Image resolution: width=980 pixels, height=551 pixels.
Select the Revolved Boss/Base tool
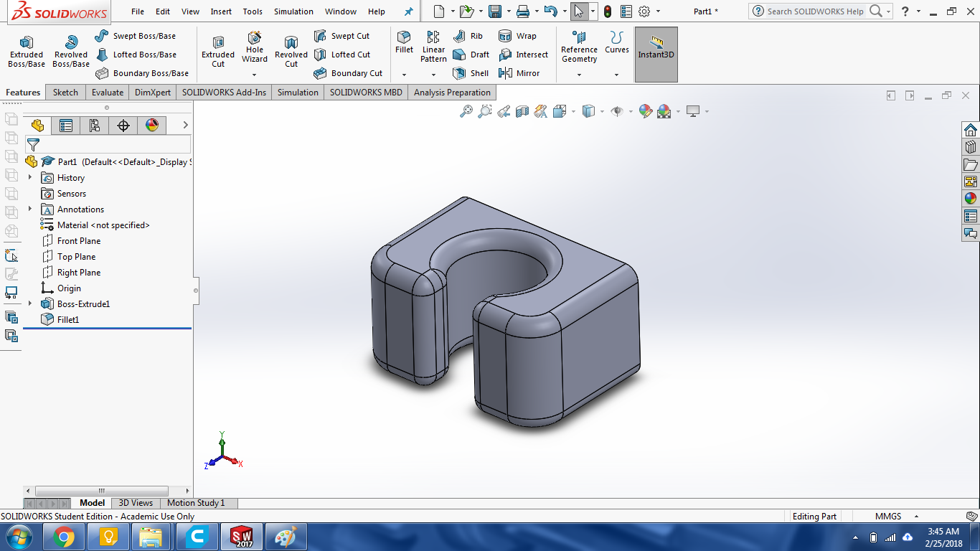(x=71, y=50)
